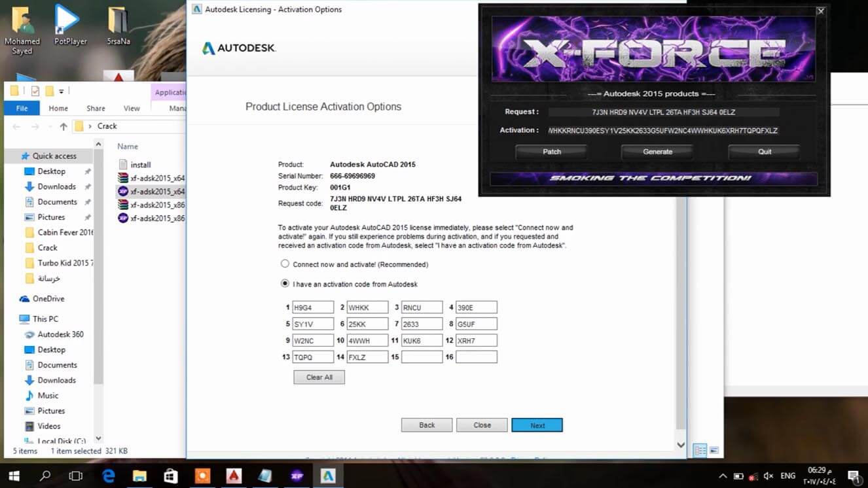
Task: Show hidden system tray icons
Action: 723,476
